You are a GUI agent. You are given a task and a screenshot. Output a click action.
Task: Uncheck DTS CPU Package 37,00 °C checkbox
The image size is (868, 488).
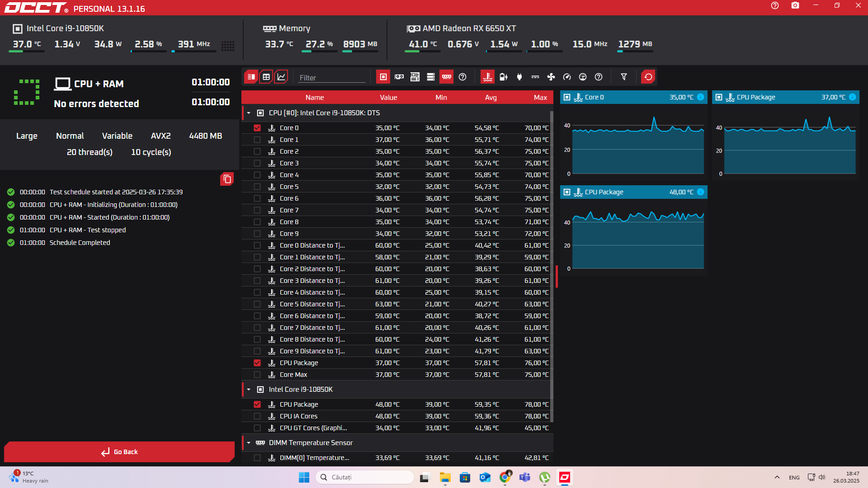click(257, 363)
